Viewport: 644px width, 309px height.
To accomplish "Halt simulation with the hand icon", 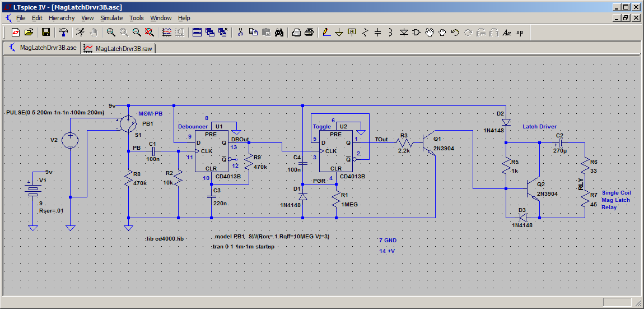I will [93, 32].
